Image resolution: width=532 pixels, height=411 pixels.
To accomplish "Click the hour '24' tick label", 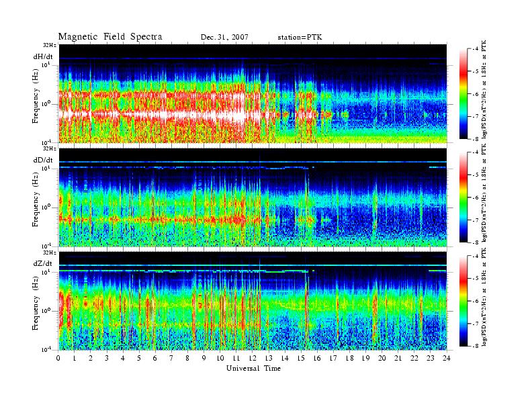I will coord(447,358).
